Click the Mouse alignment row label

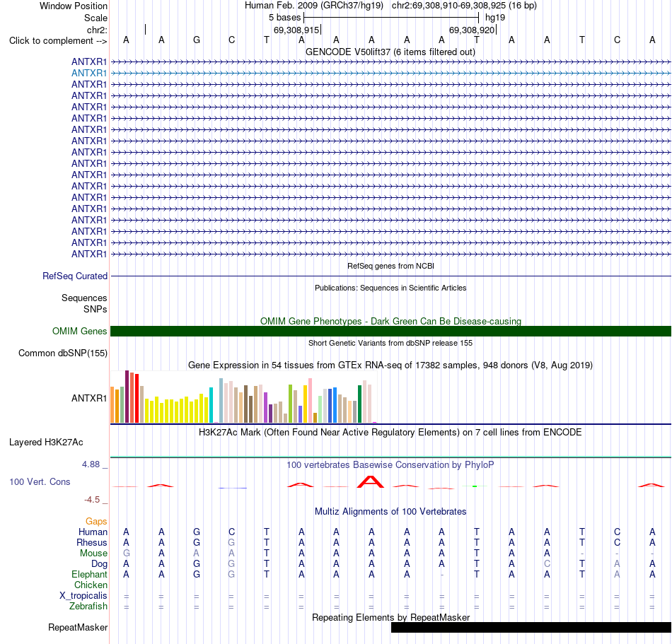pos(93,554)
